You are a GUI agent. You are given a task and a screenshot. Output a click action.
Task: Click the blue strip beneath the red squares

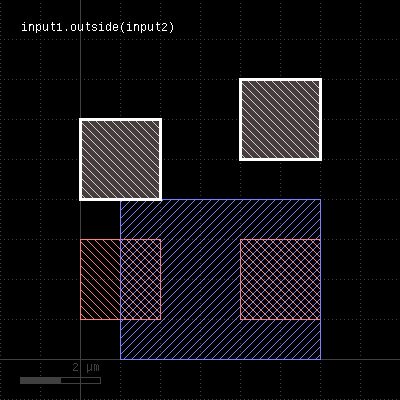220,339
